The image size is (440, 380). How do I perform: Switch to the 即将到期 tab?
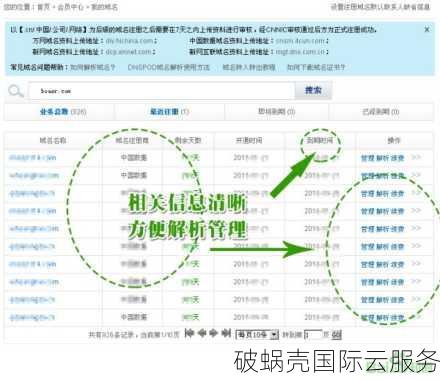point(276,111)
